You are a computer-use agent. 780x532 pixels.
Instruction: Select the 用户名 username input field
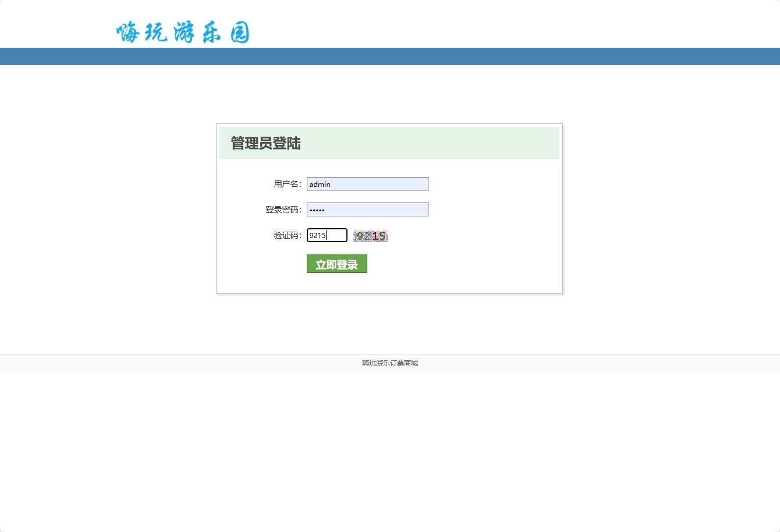[367, 183]
